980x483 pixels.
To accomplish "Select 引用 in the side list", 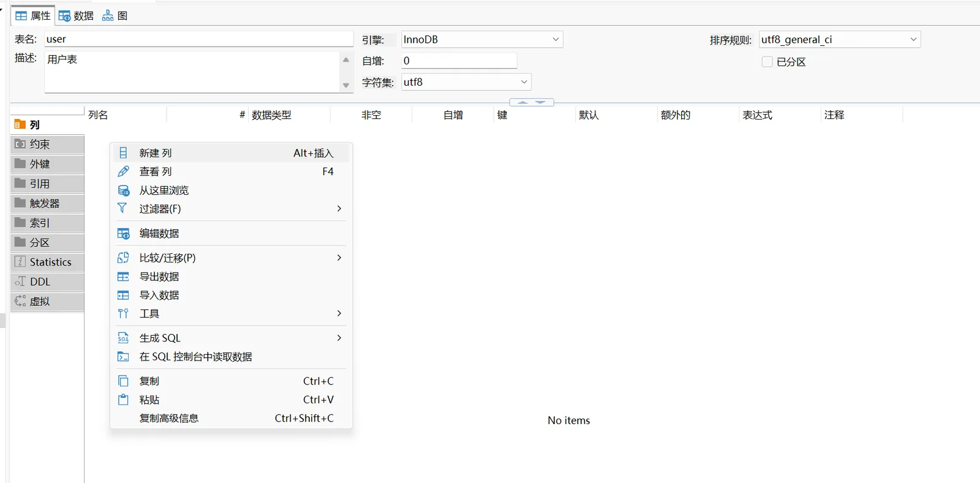I will coord(47,183).
